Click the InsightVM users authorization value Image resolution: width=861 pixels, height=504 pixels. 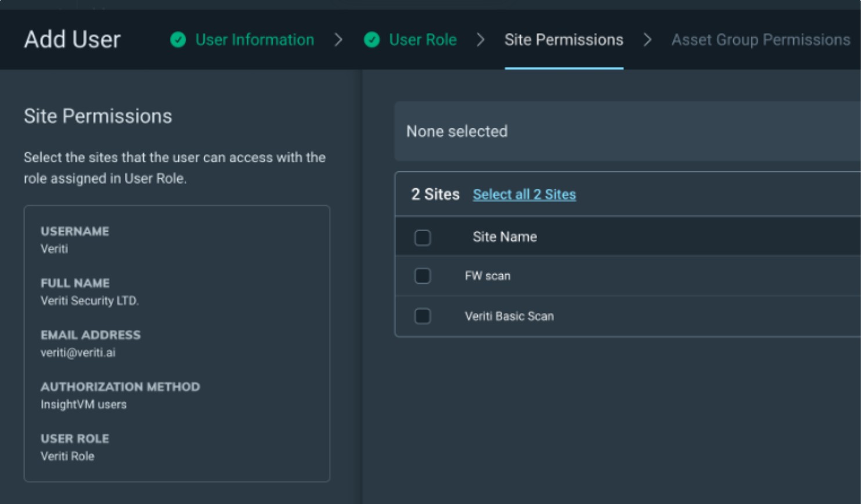pyautogui.click(x=84, y=404)
